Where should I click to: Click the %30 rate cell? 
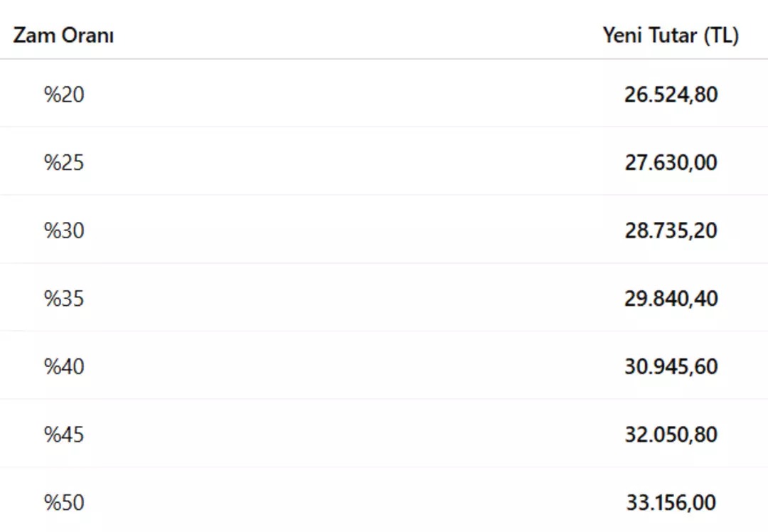point(64,230)
